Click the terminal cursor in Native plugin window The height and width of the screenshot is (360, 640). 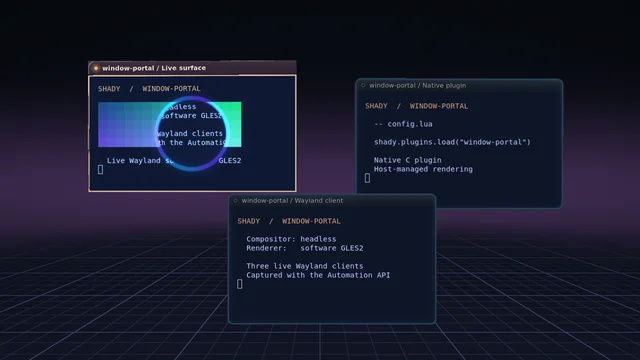367,178
